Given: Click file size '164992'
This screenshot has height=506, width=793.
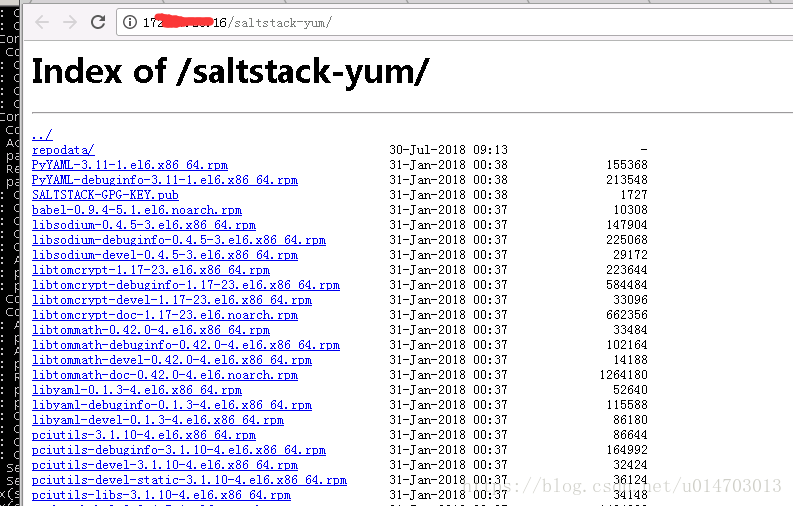Looking at the screenshot, I should 627,450.
